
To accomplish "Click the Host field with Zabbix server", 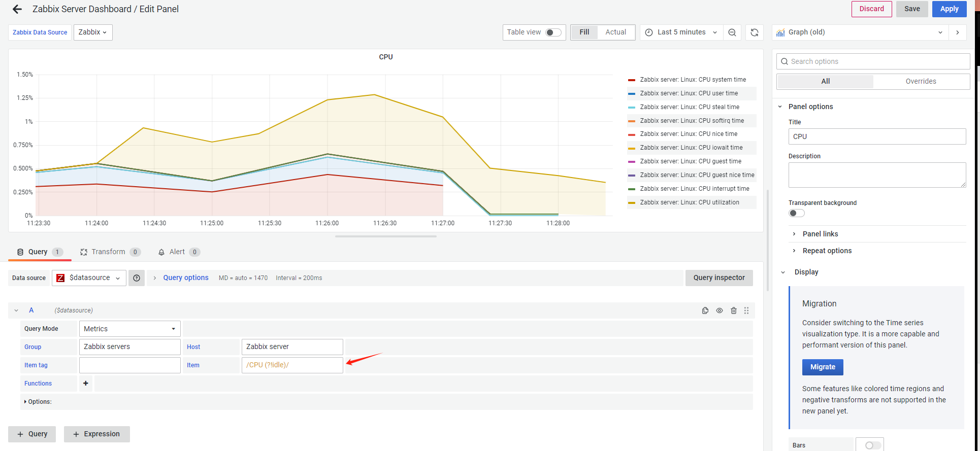I will tap(292, 347).
